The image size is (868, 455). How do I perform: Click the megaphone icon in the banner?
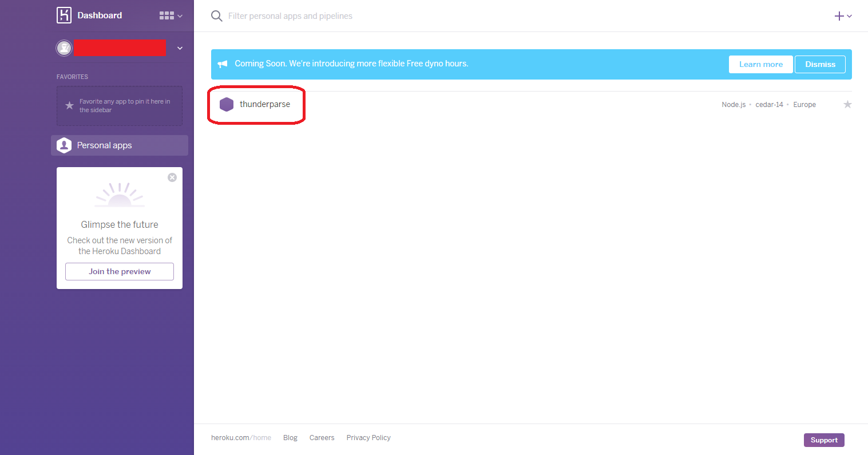pos(223,64)
